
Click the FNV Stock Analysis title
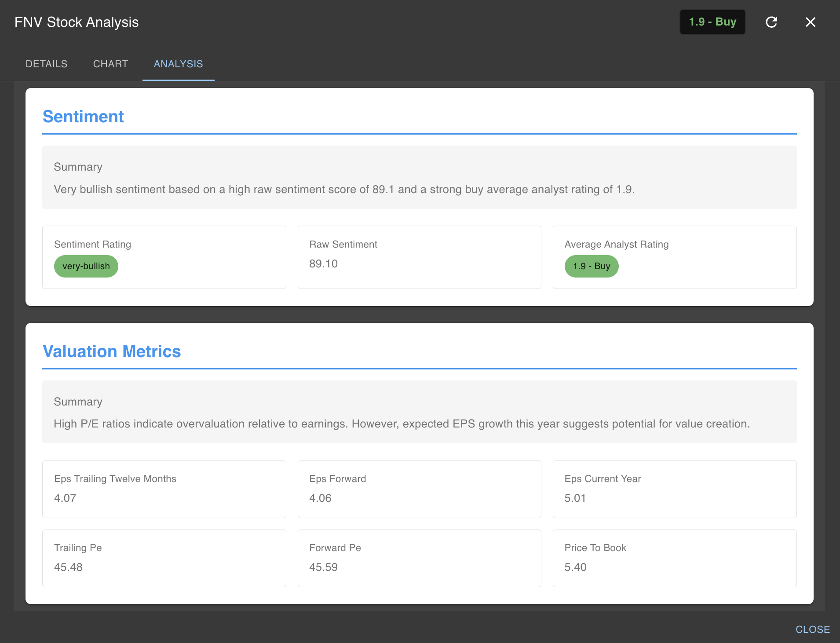click(x=76, y=22)
